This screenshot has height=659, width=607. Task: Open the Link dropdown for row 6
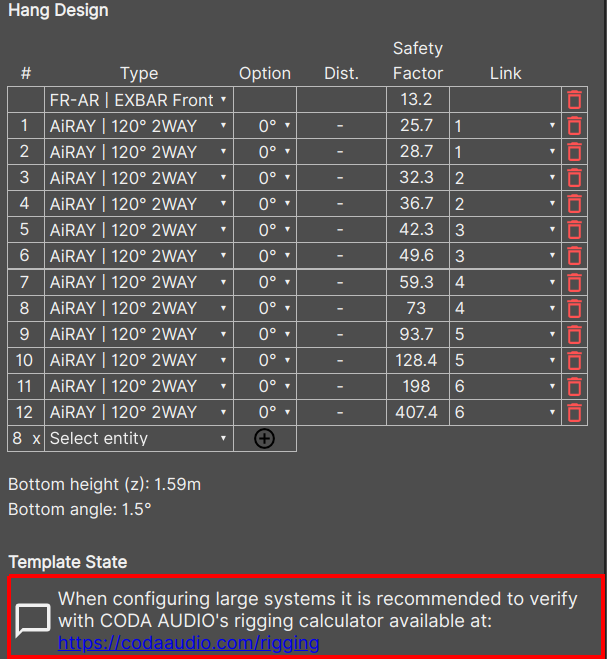click(505, 256)
